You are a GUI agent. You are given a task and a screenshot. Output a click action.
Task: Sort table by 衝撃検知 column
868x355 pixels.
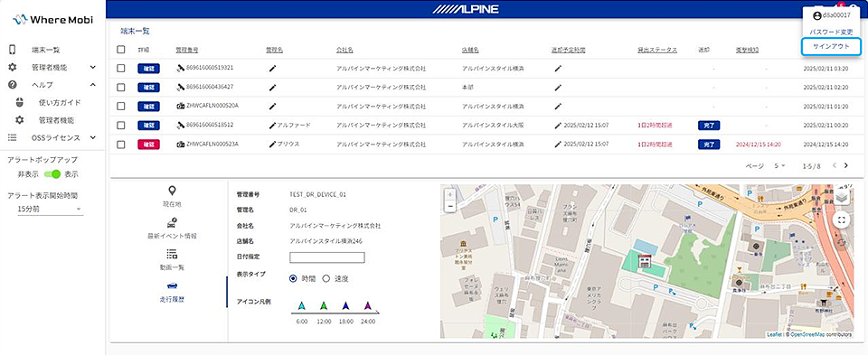pos(747,50)
